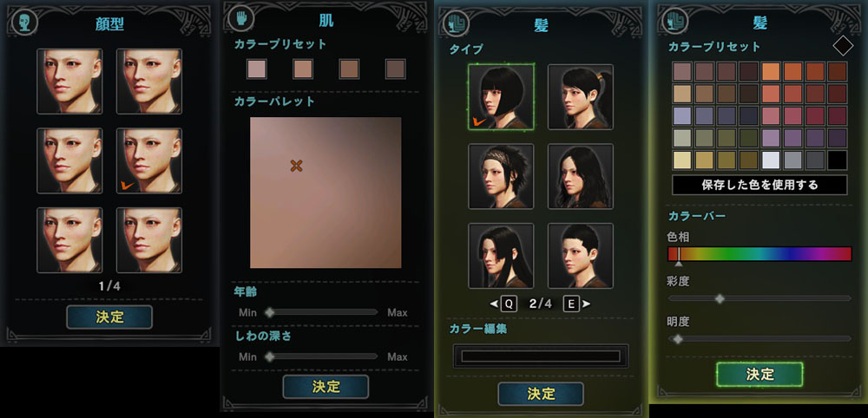Click the 年齢 age slider track
The width and height of the screenshot is (868, 418).
click(322, 312)
